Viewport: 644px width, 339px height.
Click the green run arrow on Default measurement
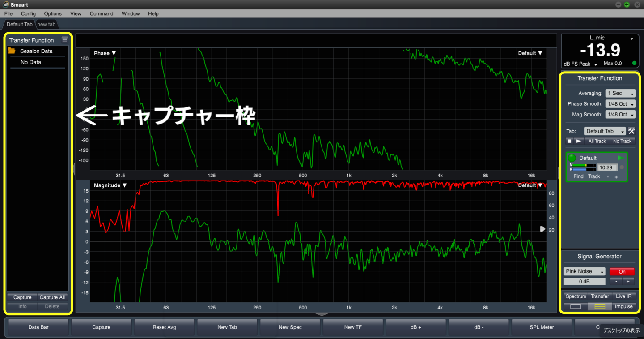click(621, 158)
